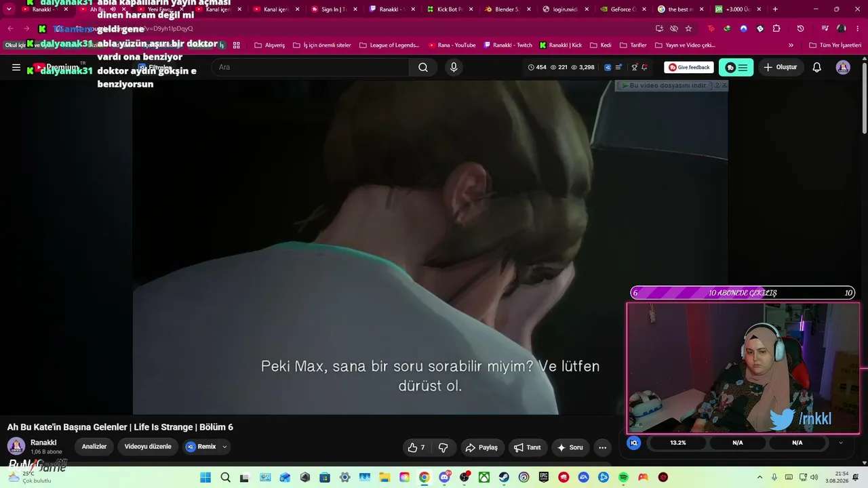868x488 pixels.
Task: Open the Alışveriş bookmark folder
Action: tap(269, 45)
